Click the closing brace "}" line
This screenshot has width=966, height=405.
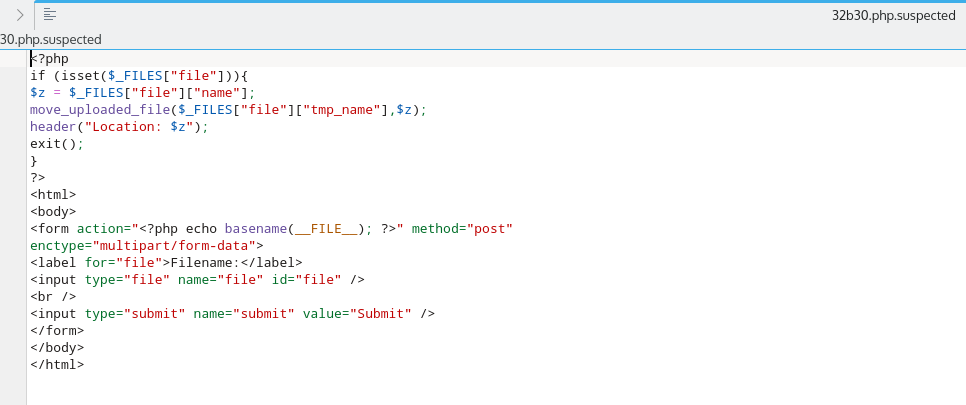click(x=34, y=161)
